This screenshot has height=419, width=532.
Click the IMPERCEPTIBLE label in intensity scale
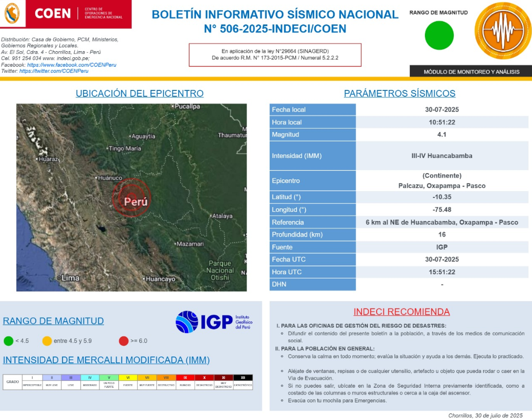click(x=32, y=385)
